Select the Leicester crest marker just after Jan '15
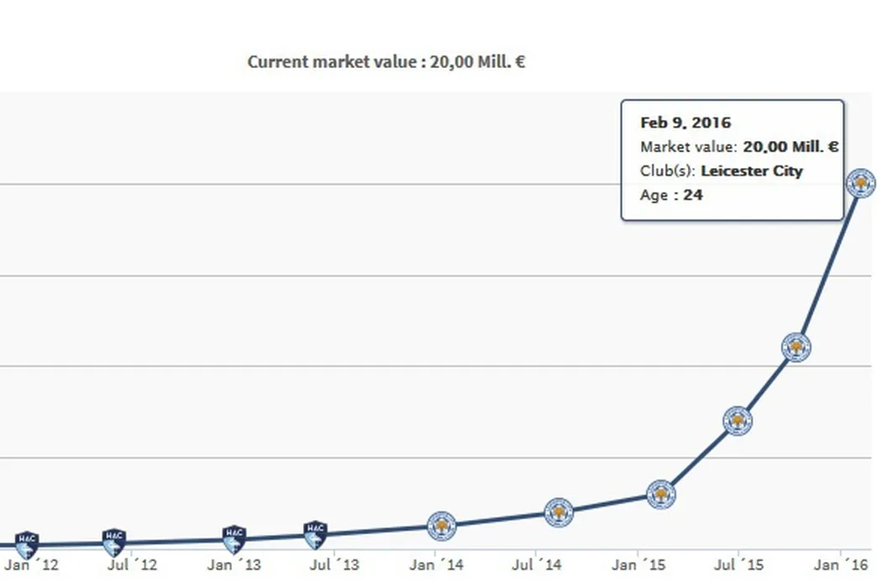Screen dimensions: 882x588 tap(661, 495)
